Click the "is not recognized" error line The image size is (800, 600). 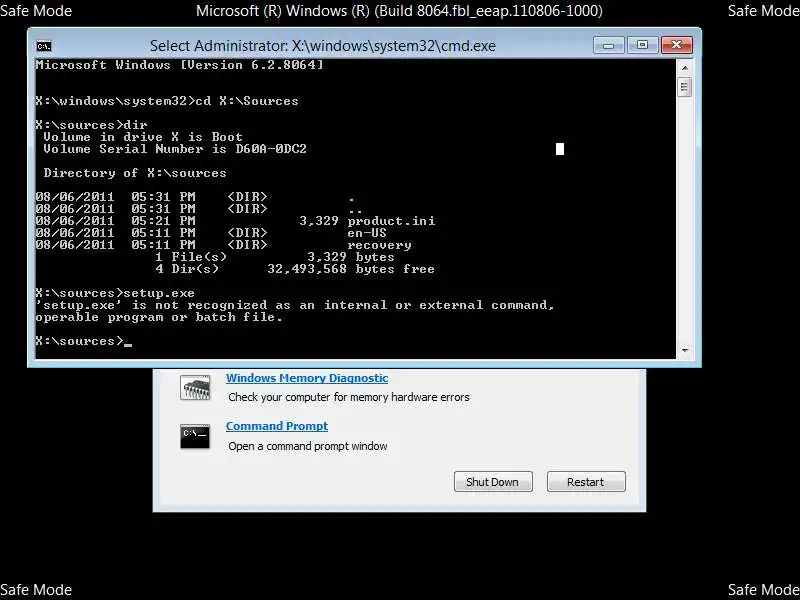[294, 305]
